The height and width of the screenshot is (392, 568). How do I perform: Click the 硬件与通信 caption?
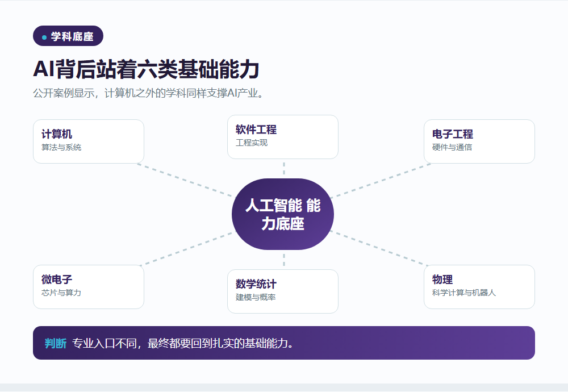click(452, 148)
